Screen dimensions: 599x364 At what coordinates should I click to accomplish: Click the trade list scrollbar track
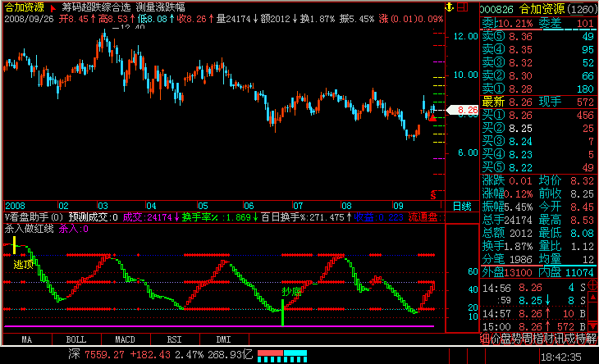pyautogui.click(x=593, y=312)
